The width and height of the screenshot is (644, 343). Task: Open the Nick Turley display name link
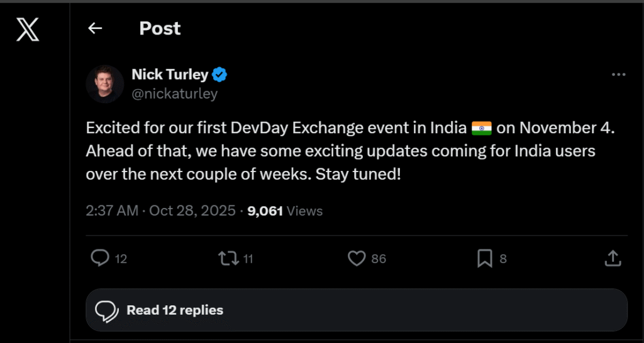tap(170, 75)
